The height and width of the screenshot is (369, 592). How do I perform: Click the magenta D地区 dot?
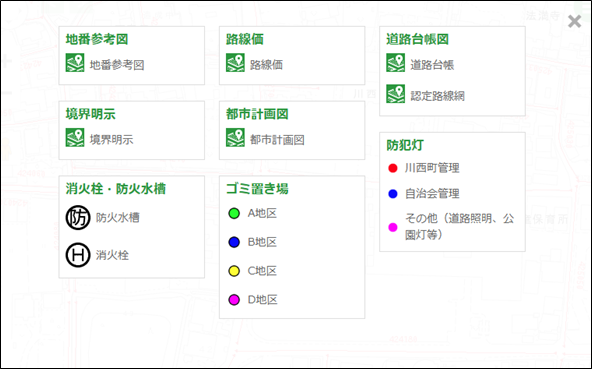[234, 300]
